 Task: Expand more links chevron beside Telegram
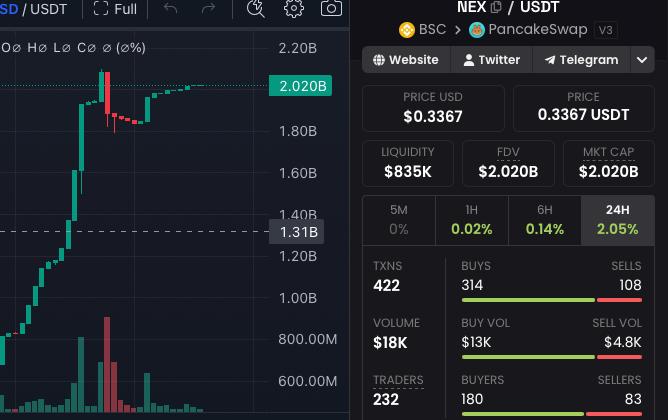642,60
